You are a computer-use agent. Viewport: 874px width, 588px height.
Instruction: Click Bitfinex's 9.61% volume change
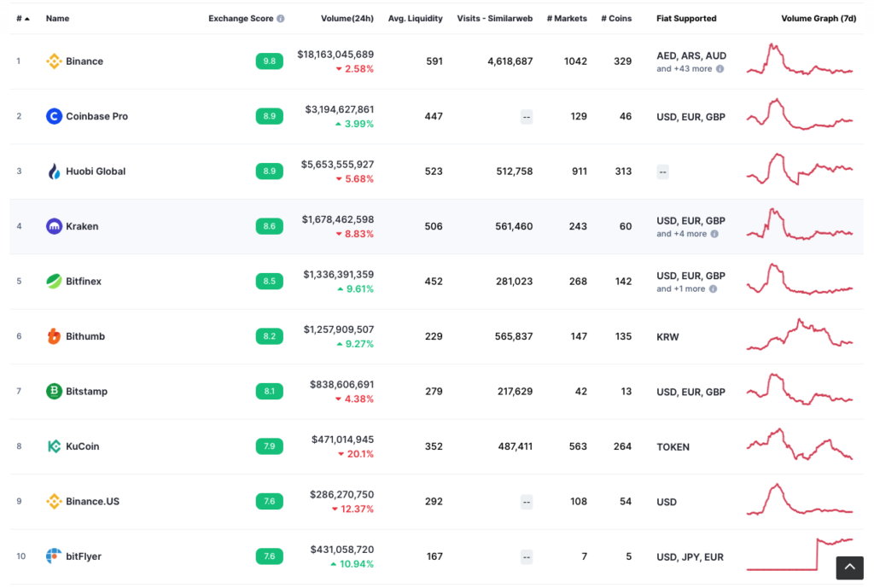coord(355,289)
